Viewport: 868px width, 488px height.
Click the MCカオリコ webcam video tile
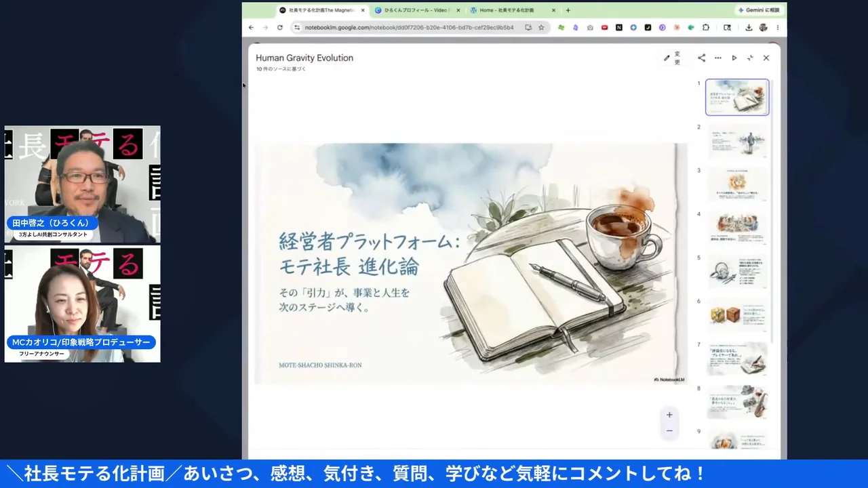pos(83,304)
